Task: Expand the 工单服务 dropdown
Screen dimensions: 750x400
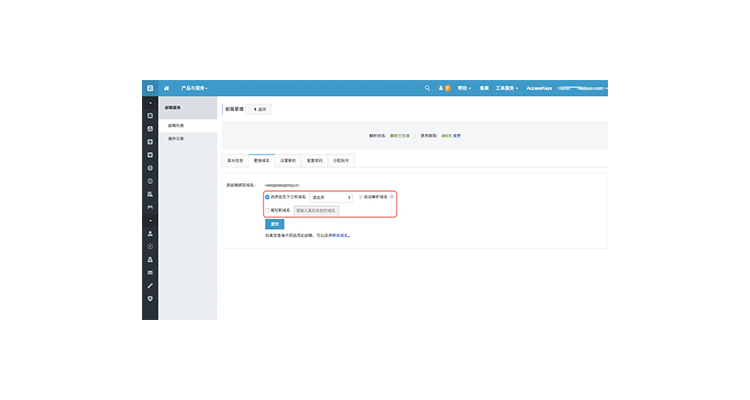Action: tap(507, 88)
